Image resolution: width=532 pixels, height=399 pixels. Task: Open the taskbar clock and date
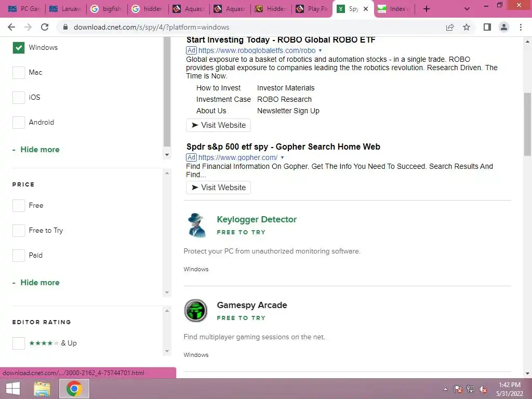(509, 389)
